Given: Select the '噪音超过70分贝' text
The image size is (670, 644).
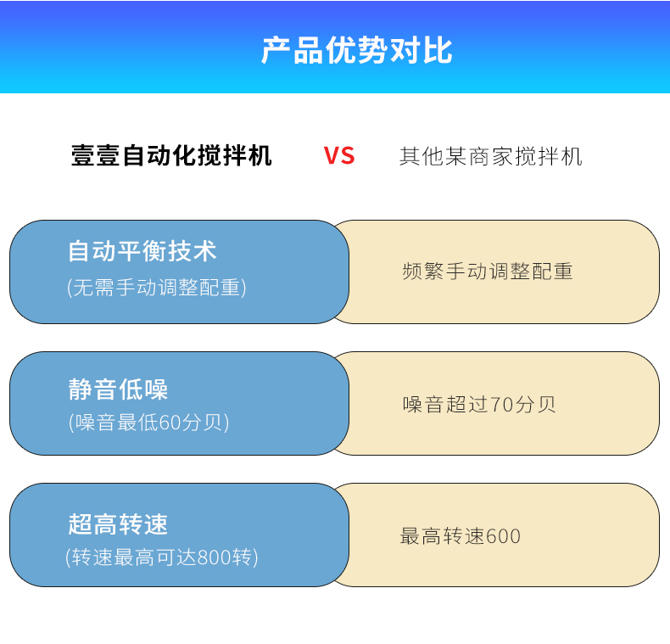Looking at the screenshot, I should (479, 404).
